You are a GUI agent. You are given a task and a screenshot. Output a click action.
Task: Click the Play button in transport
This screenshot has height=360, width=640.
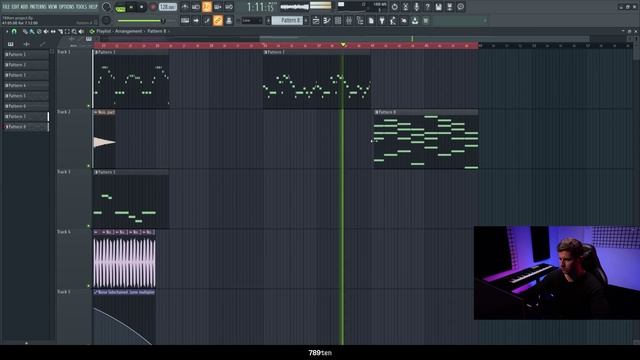coord(131,7)
